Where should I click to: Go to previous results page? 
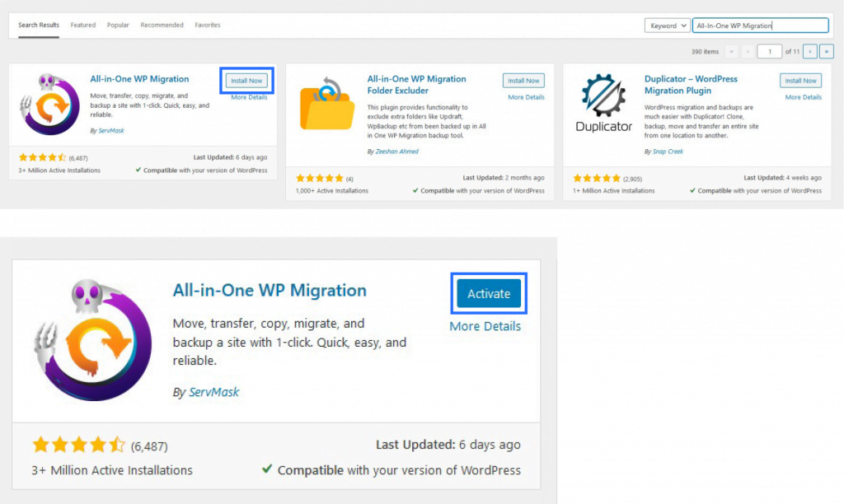click(748, 52)
